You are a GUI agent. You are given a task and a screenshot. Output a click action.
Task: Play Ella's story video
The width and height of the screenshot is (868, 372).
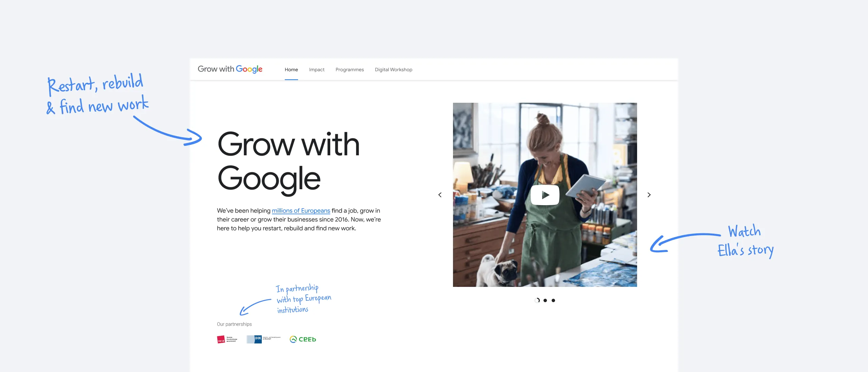[x=545, y=195]
